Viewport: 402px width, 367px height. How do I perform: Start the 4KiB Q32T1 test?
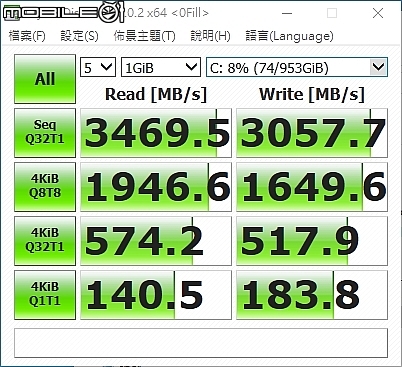click(x=45, y=241)
